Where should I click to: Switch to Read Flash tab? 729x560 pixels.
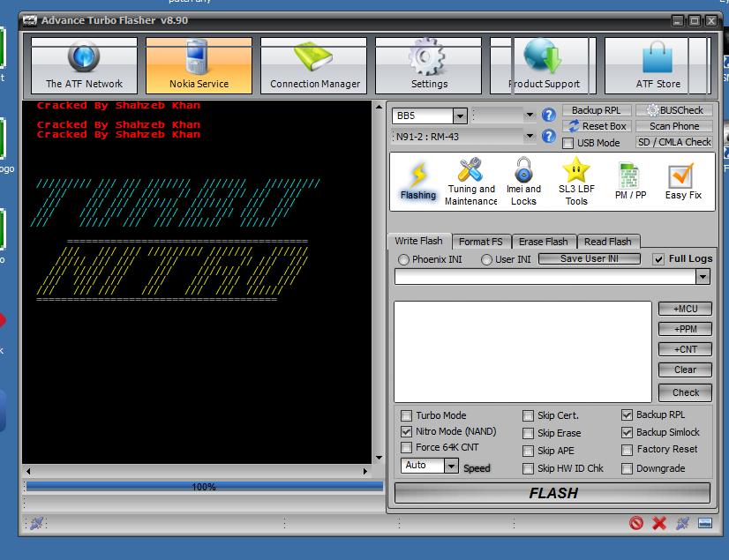pos(608,242)
